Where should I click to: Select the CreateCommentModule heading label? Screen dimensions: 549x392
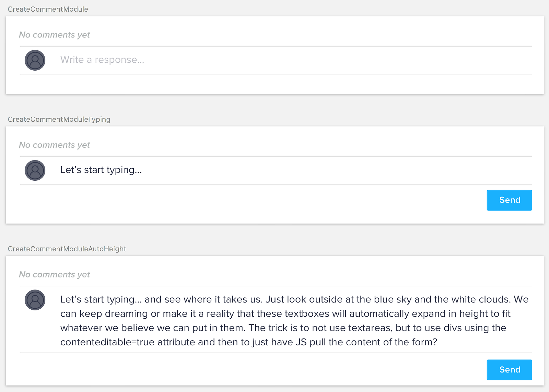pos(48,9)
